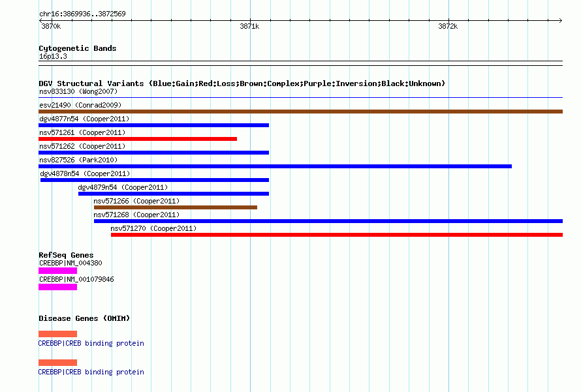The height and width of the screenshot is (392, 581).
Task: Click the DGV Structural Variants track title
Action: tap(242, 83)
